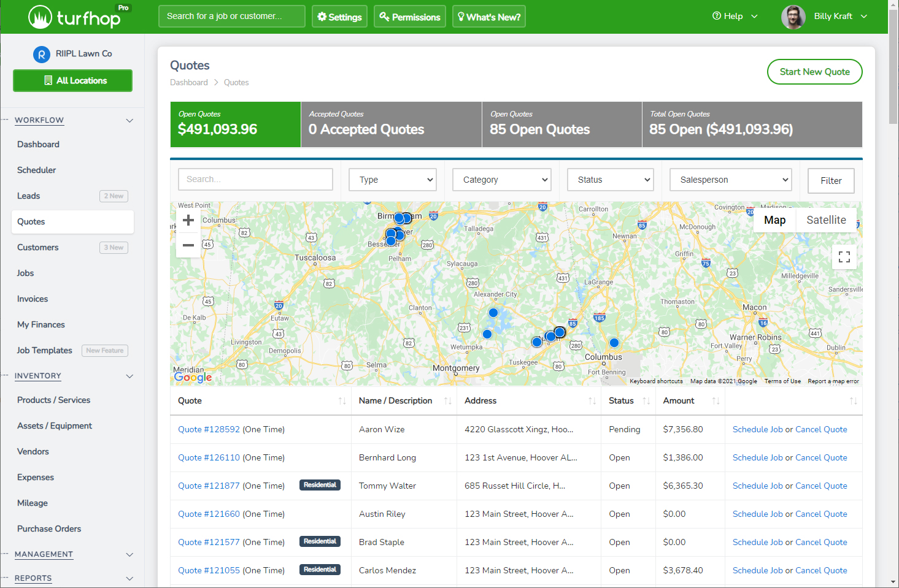Sort table by Status column

[x=646, y=401]
